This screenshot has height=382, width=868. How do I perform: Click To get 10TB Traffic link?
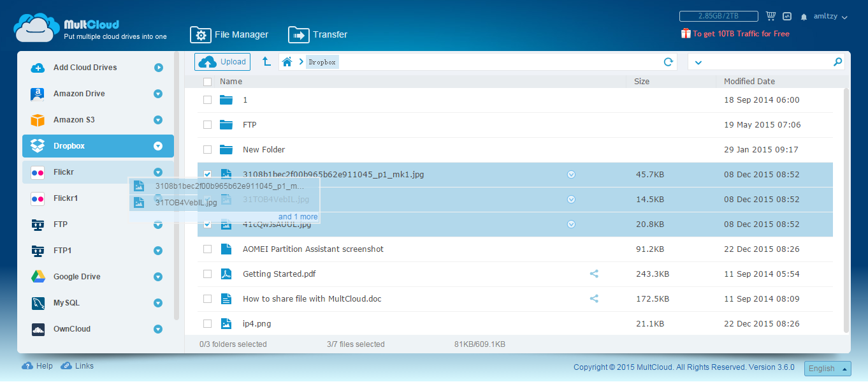pyautogui.click(x=741, y=34)
